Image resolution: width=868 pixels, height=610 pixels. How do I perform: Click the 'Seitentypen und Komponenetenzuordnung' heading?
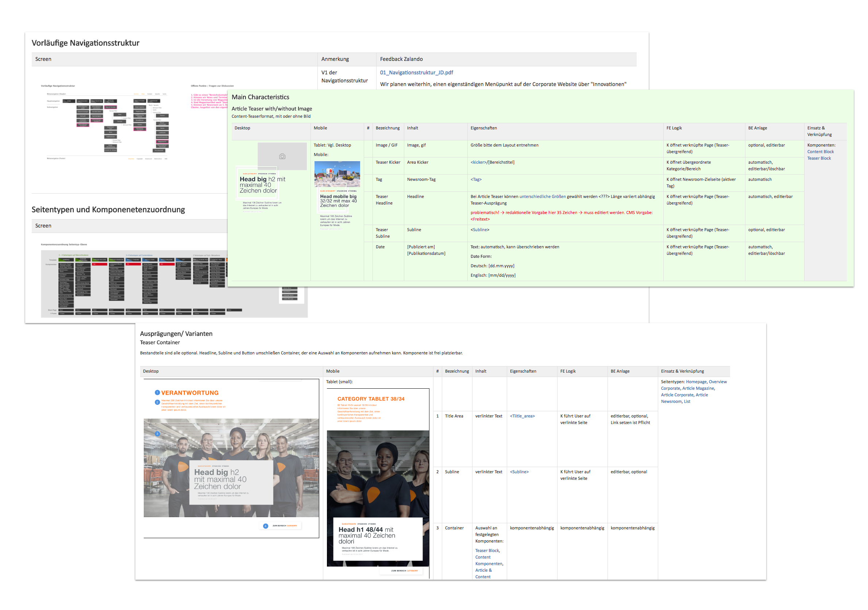[108, 210]
